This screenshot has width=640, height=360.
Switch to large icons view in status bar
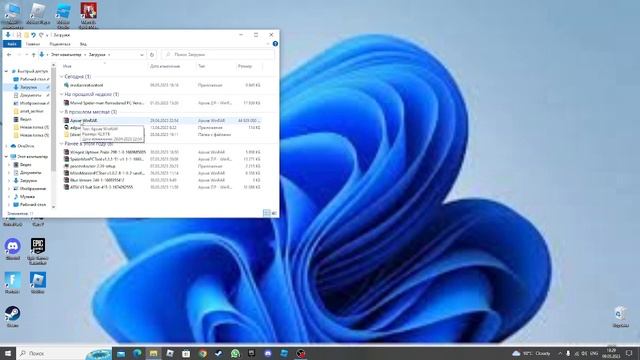pyautogui.click(x=274, y=213)
